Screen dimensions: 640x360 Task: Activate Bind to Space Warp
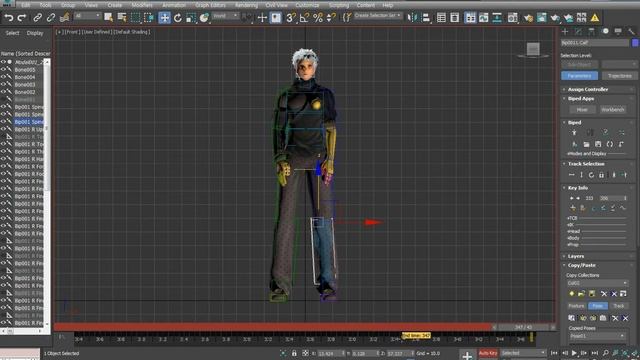64,18
